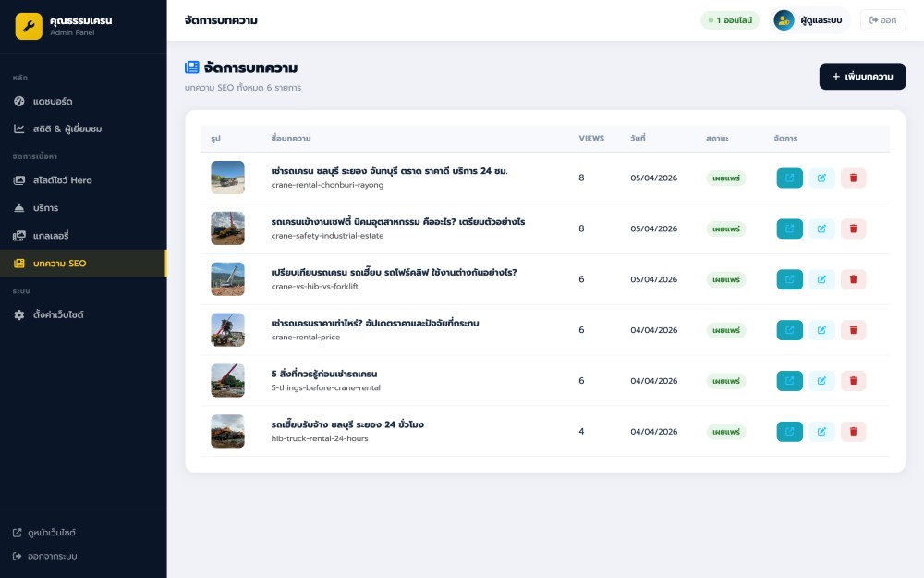View the hib-truck-rental-24-hours article externally
This screenshot has height=578, width=924.
pyautogui.click(x=789, y=431)
